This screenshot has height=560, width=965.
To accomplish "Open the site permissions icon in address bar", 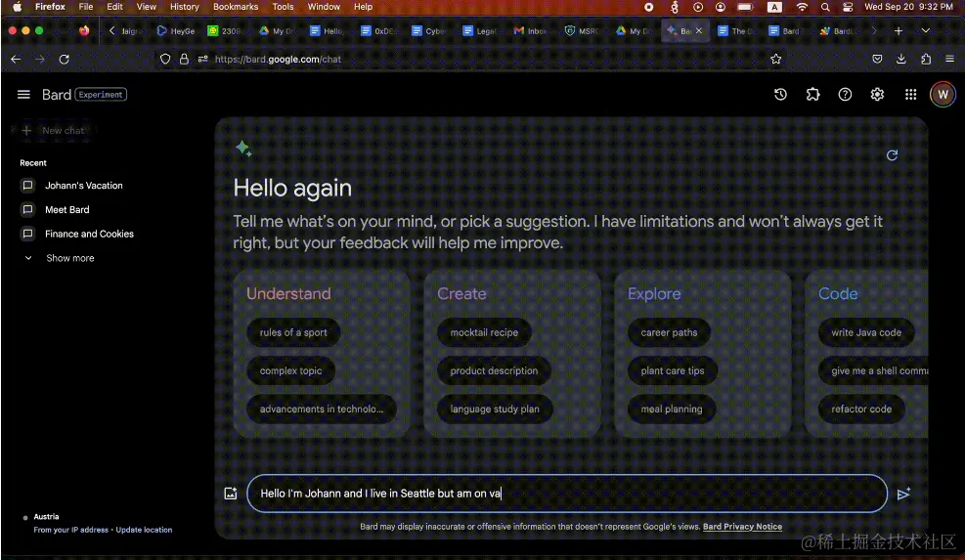I will click(202, 59).
